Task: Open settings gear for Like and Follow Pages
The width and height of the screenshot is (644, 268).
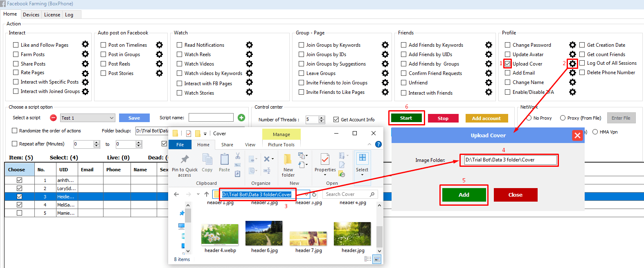Action: coord(85,44)
